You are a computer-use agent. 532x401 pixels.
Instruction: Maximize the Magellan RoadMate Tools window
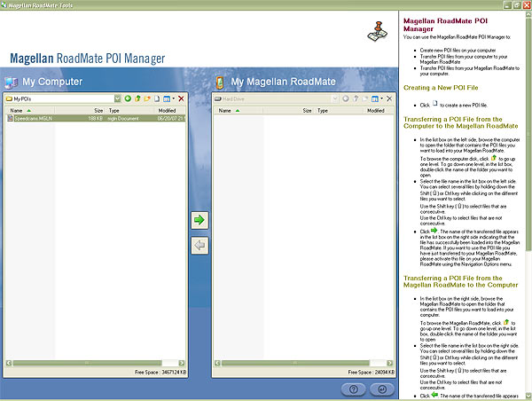[516, 5]
